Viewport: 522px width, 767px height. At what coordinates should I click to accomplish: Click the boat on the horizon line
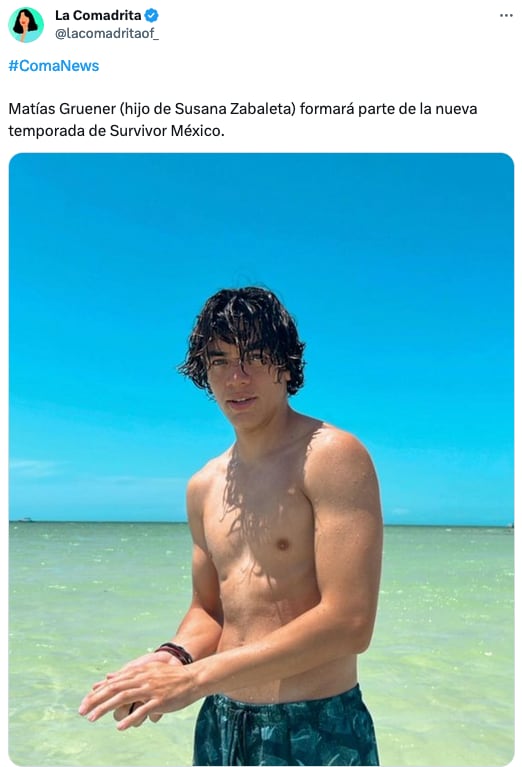pyautogui.click(x=25, y=519)
